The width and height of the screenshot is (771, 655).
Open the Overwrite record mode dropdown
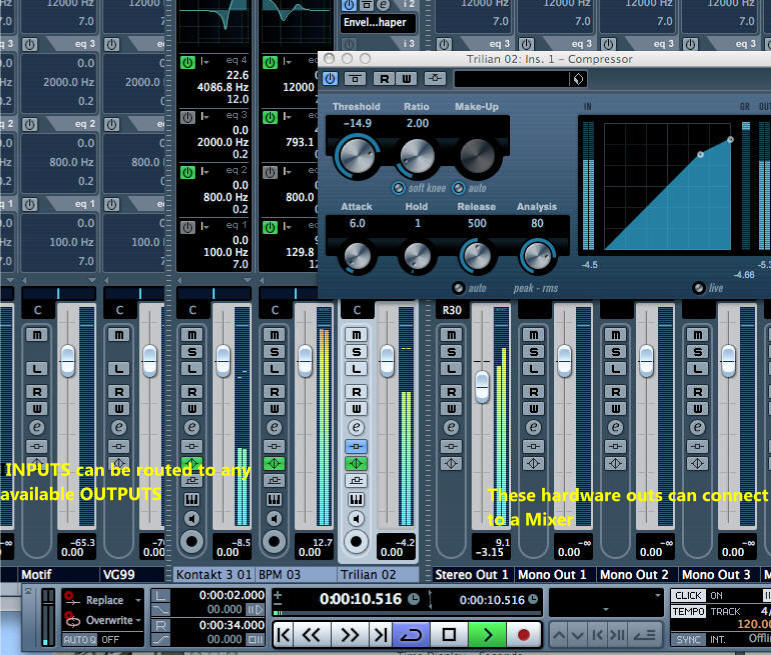point(138,621)
